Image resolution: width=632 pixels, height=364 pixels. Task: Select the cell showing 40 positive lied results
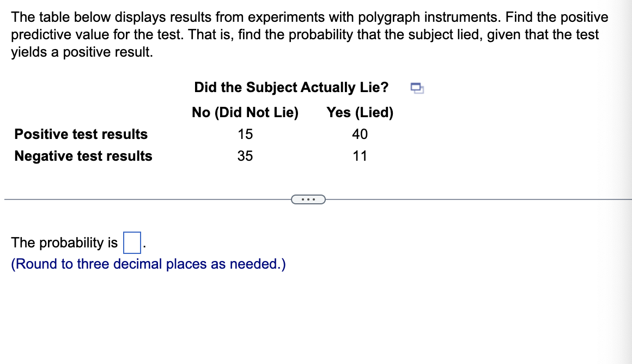361,134
